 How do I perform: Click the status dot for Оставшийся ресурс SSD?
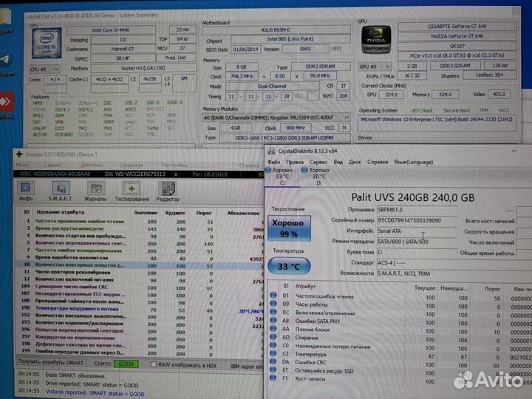pos(273,370)
